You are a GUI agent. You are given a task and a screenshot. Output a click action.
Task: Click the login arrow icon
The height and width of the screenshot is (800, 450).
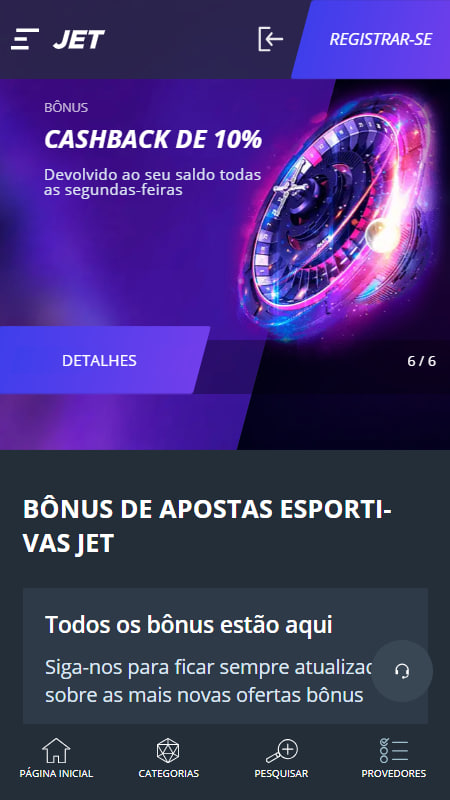click(270, 39)
